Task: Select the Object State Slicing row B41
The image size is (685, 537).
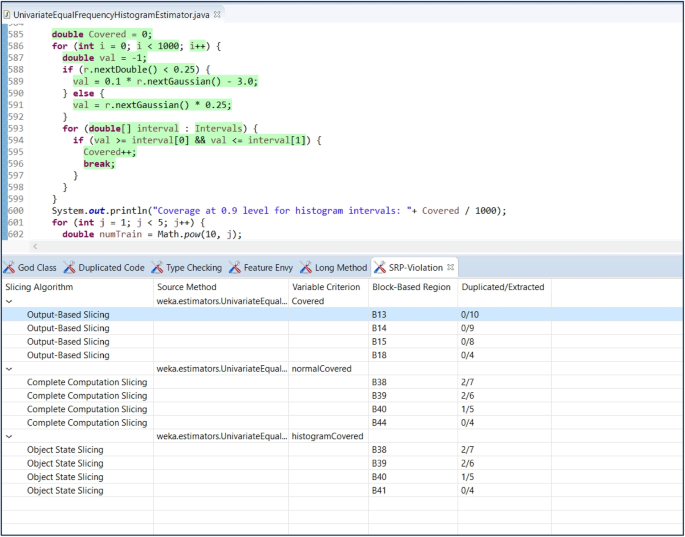Action: point(65,491)
